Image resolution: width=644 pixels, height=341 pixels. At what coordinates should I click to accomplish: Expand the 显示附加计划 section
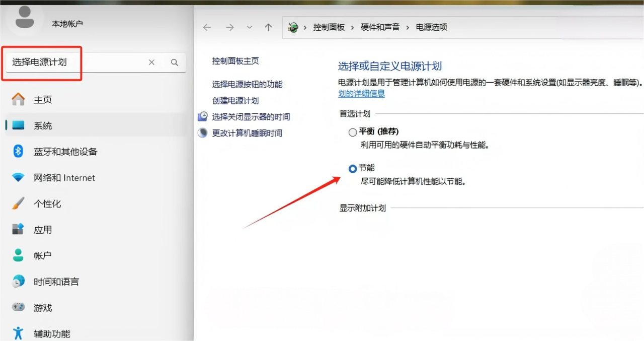click(x=362, y=208)
